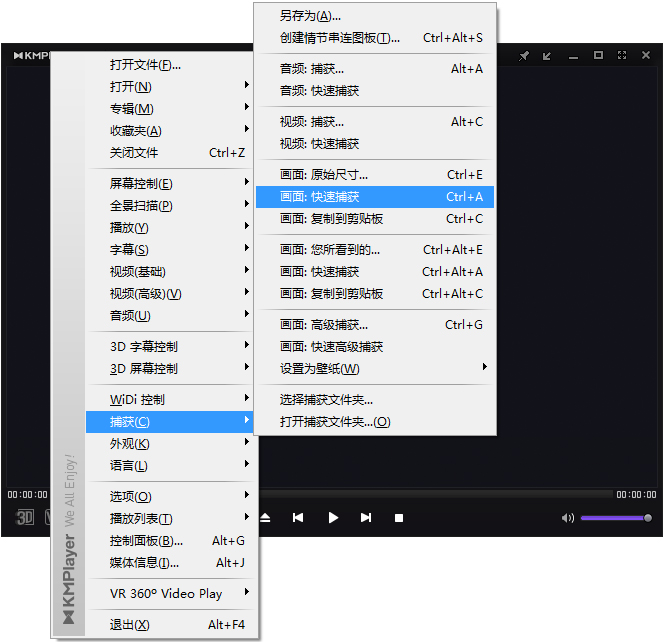Expand the 视频(基础) submenu
Viewport: 665px width, 642px height.
pos(170,272)
